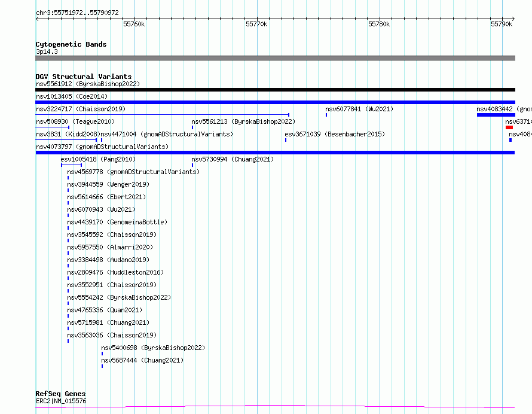Click the esv1005418 interval bar glyph

(71, 165)
